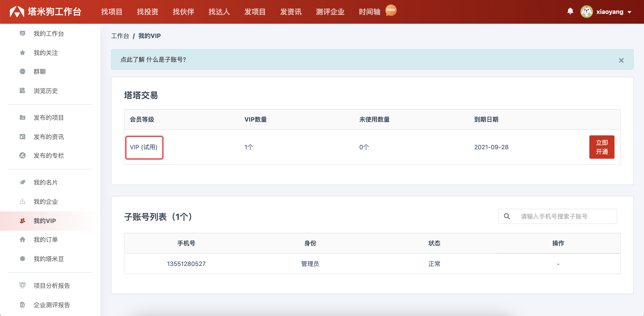Click the 立即开通 button
Image resolution: width=644 pixels, height=316 pixels.
coord(601,147)
